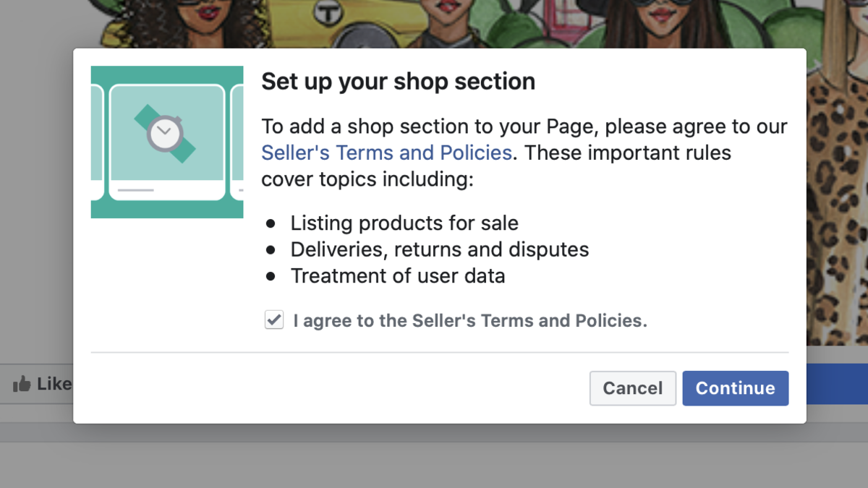Image resolution: width=868 pixels, height=488 pixels.
Task: Click the bullet Listing products for sale
Action: pyautogui.click(x=404, y=223)
